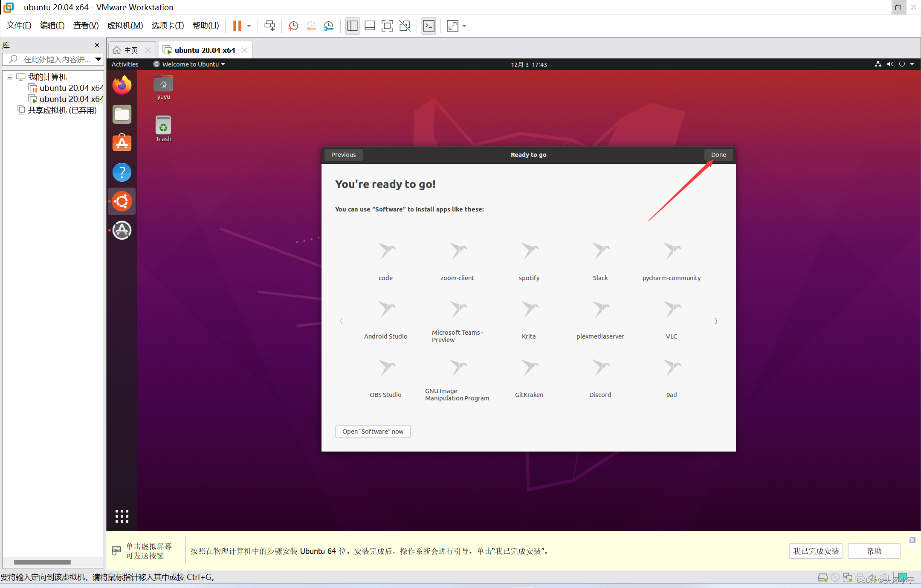Open the console view icon

[x=429, y=26]
